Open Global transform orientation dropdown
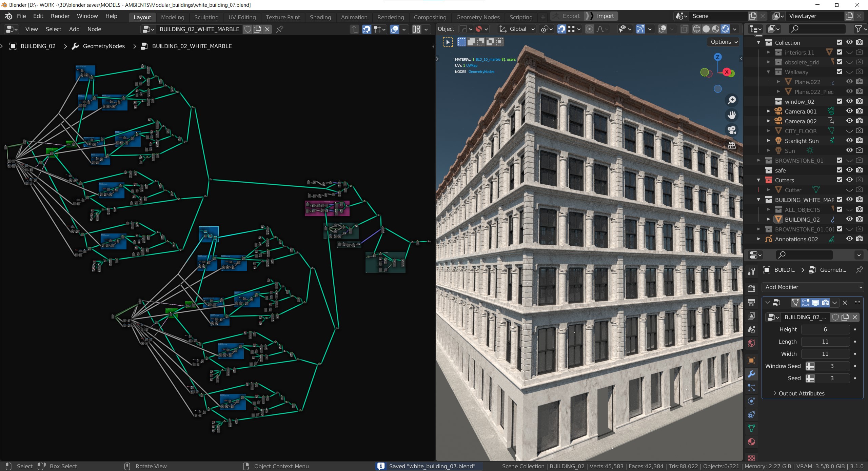868x471 pixels. (x=517, y=29)
